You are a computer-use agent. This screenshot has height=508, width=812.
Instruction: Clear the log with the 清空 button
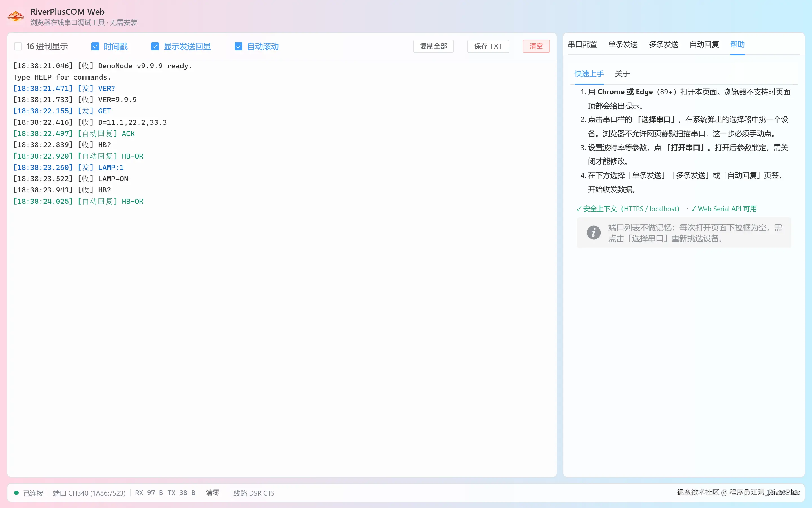coord(536,46)
